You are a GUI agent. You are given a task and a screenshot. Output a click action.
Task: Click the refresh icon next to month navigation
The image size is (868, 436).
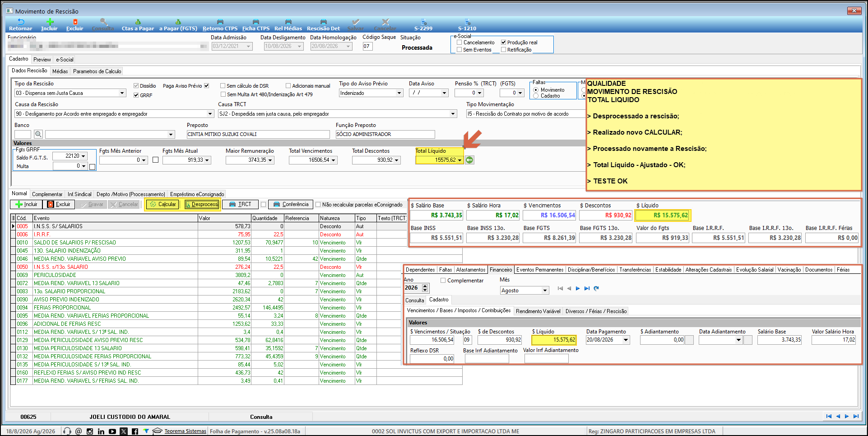[x=596, y=288]
